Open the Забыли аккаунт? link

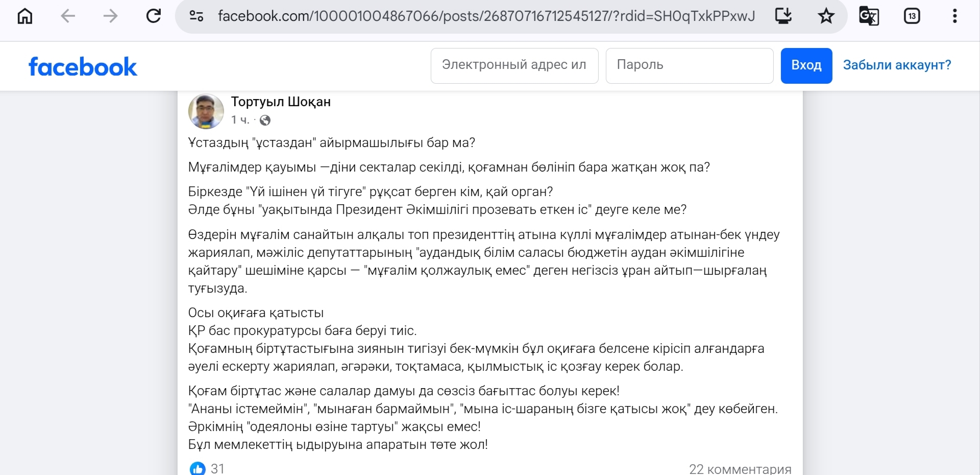click(x=897, y=65)
